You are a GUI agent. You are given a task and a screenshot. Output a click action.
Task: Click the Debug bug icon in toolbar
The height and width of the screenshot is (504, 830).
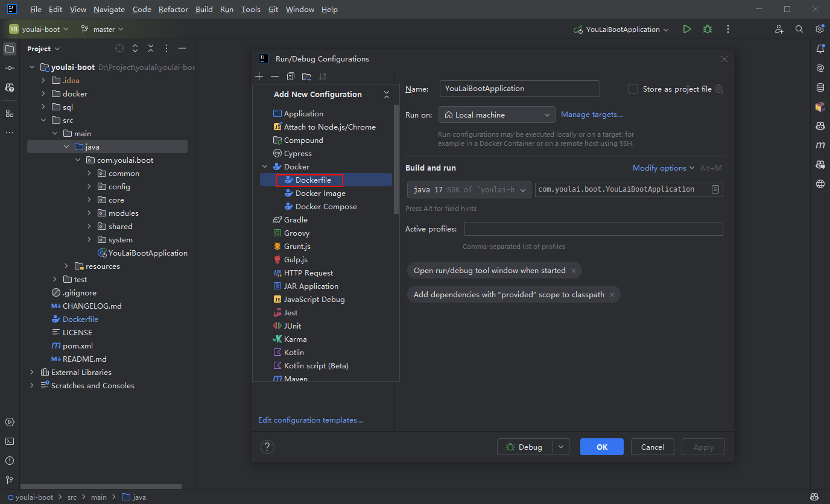708,29
